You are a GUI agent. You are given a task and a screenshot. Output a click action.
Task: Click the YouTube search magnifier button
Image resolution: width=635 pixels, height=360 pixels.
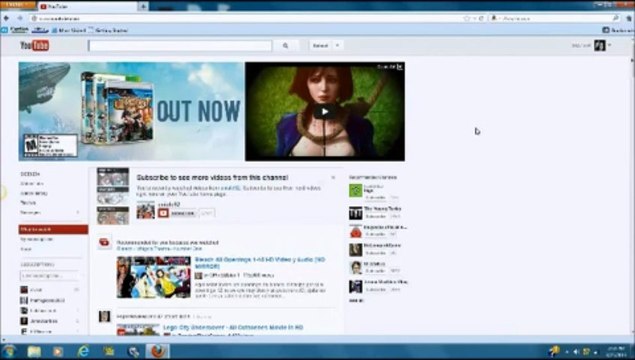click(286, 46)
